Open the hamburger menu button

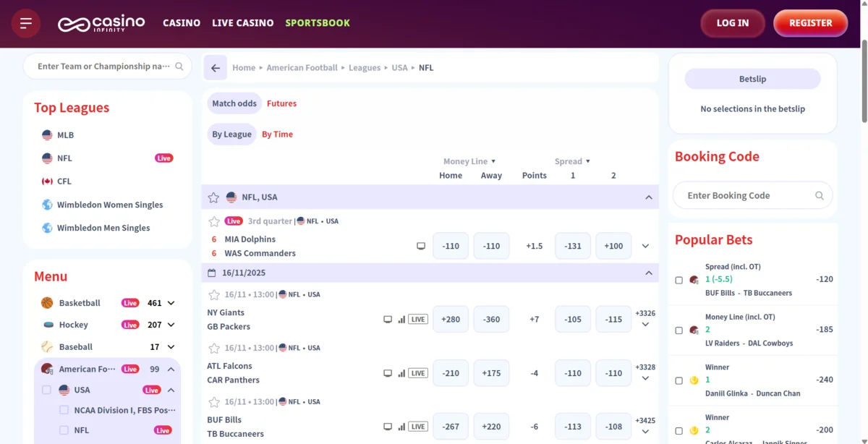pyautogui.click(x=26, y=23)
